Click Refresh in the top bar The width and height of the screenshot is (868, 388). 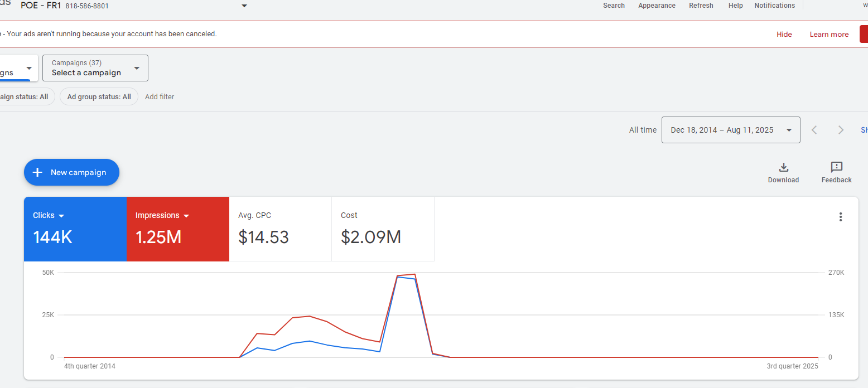(x=701, y=6)
